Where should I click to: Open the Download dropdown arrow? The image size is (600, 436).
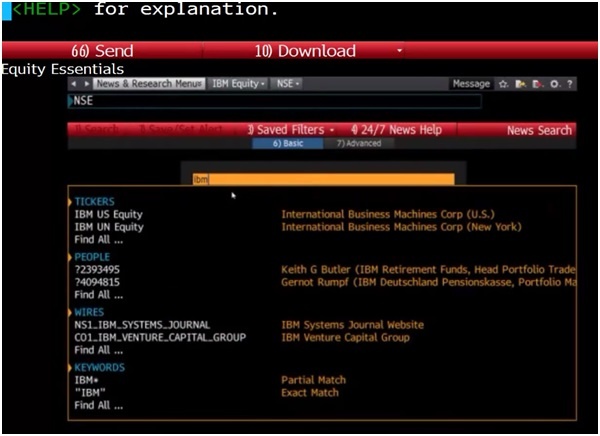click(x=399, y=51)
